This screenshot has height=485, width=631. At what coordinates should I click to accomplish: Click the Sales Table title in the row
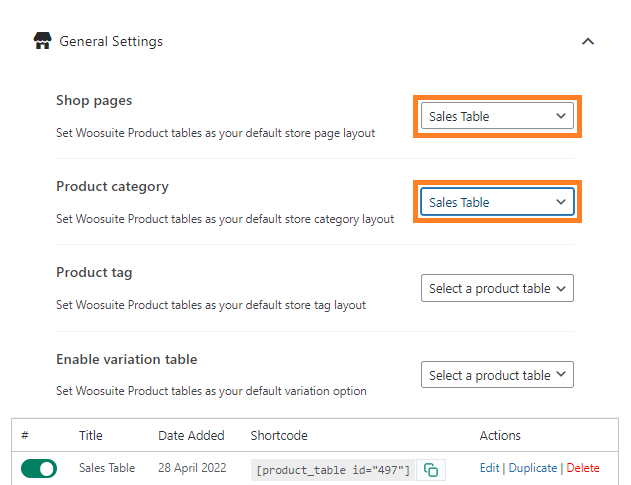pyautogui.click(x=107, y=468)
